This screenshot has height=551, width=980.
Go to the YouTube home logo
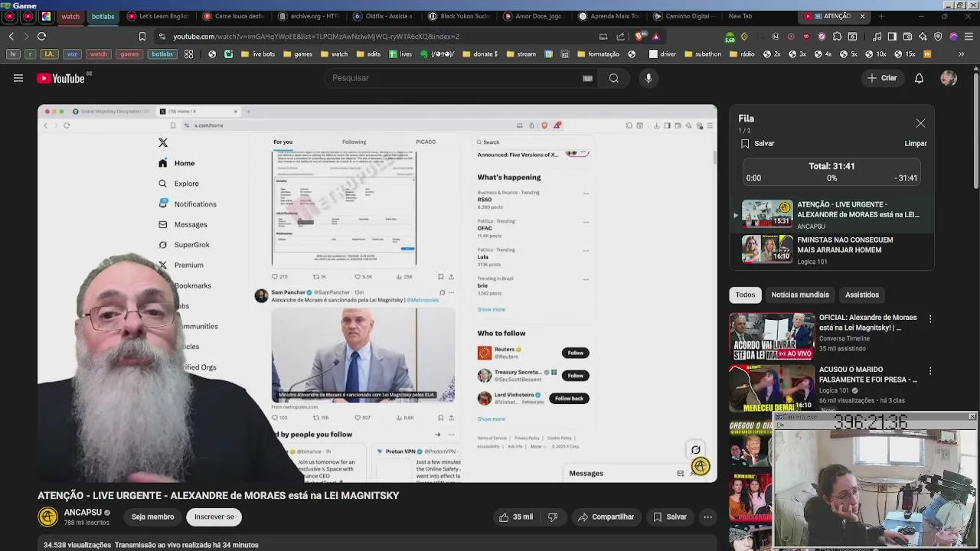click(61, 78)
